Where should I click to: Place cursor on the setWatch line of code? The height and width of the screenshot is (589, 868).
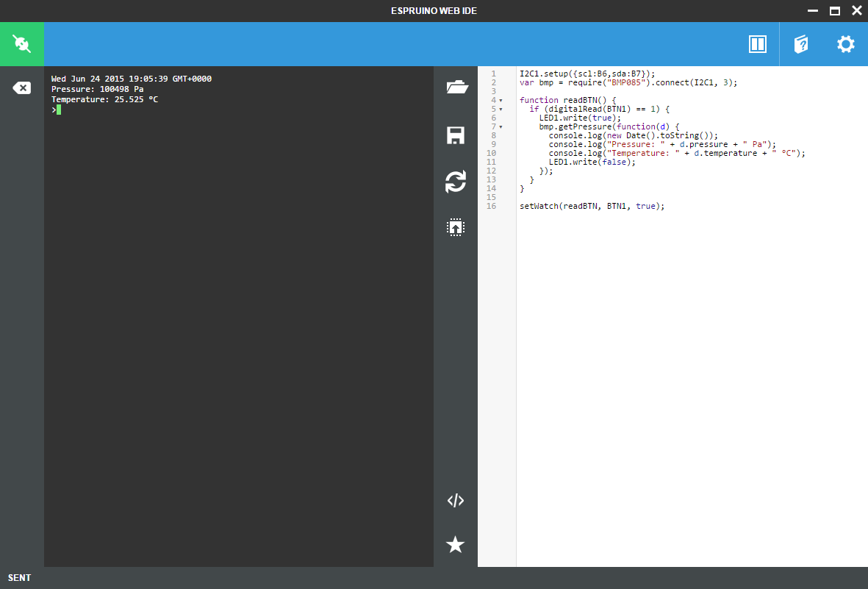(592, 206)
